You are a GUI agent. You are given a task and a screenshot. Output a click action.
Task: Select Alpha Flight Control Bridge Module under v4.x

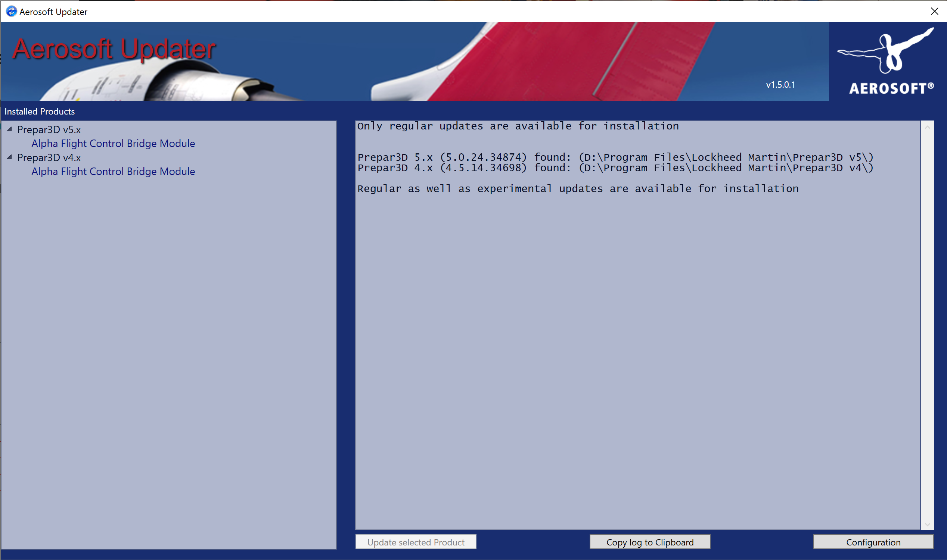114,170
